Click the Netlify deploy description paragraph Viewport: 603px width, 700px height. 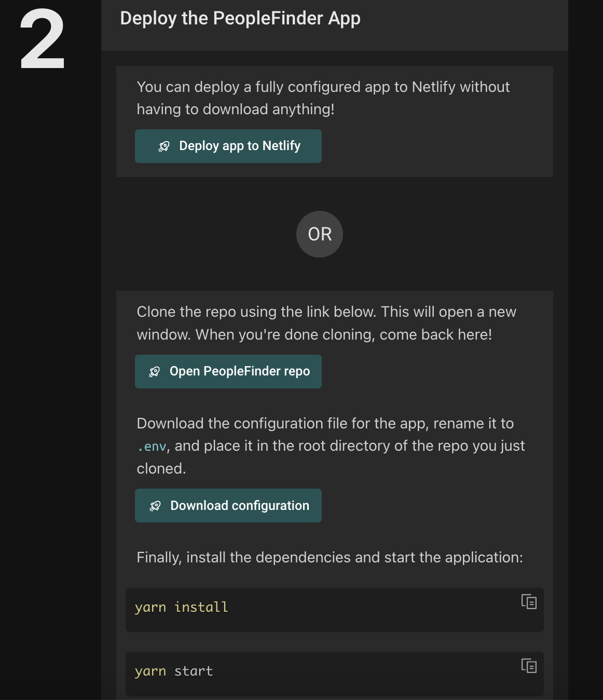click(x=323, y=98)
